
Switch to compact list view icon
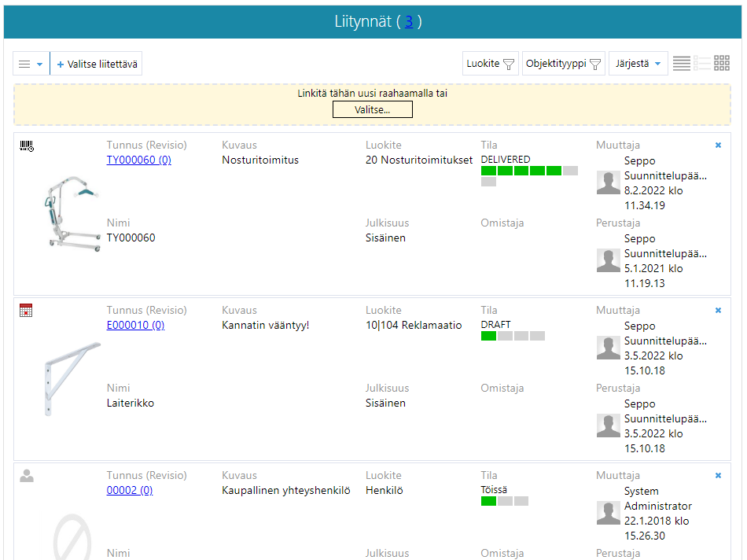point(682,64)
